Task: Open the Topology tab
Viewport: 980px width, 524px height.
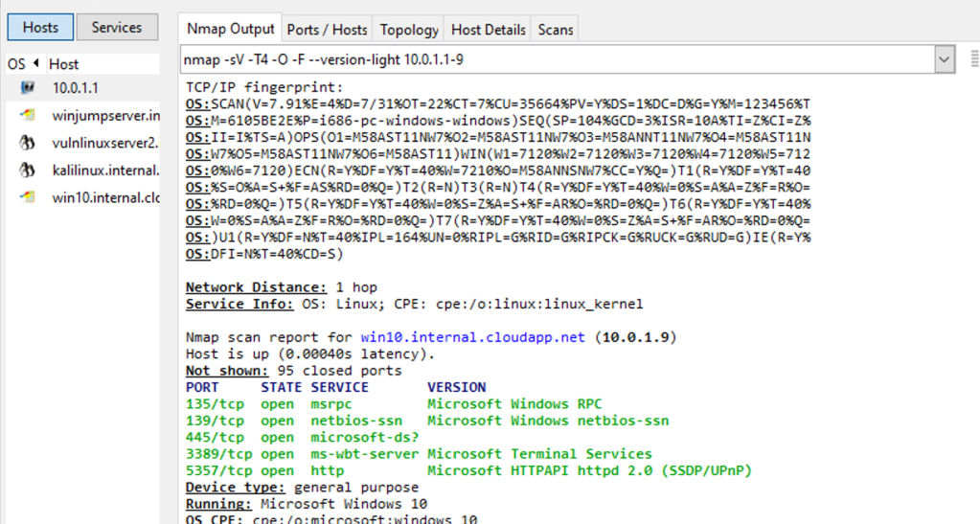Action: click(x=409, y=30)
